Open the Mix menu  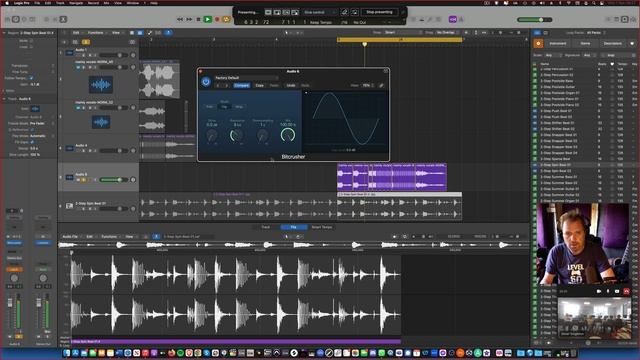tap(107, 3)
